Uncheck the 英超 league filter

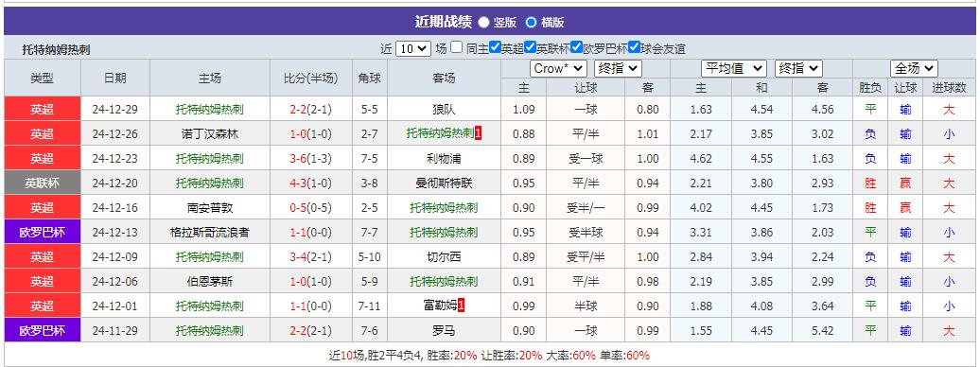[x=495, y=47]
